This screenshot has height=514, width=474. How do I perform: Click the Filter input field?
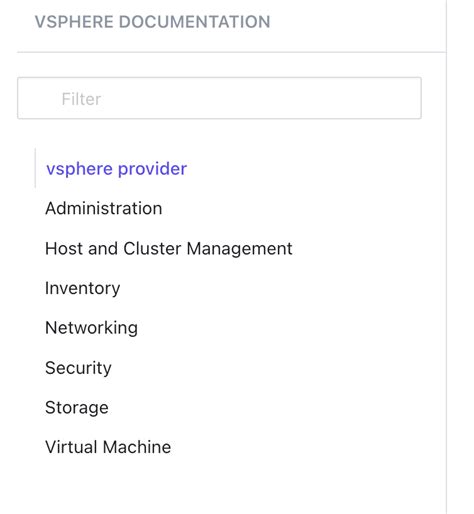pyautogui.click(x=219, y=98)
